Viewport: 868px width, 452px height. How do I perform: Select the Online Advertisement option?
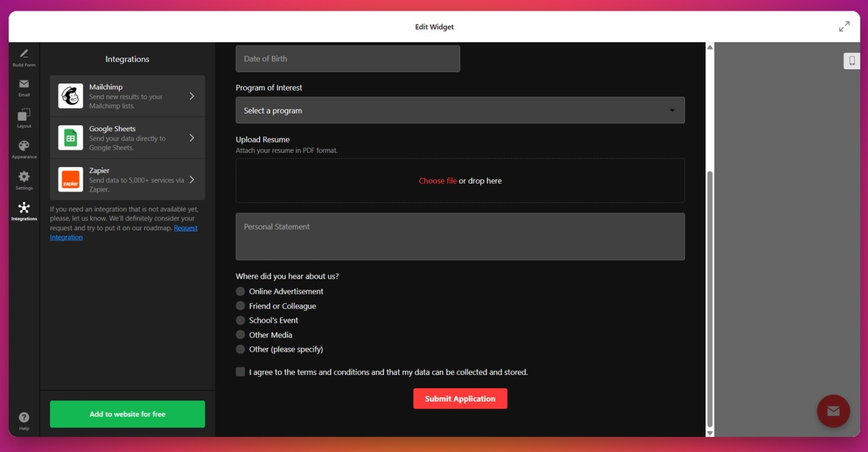(x=240, y=291)
